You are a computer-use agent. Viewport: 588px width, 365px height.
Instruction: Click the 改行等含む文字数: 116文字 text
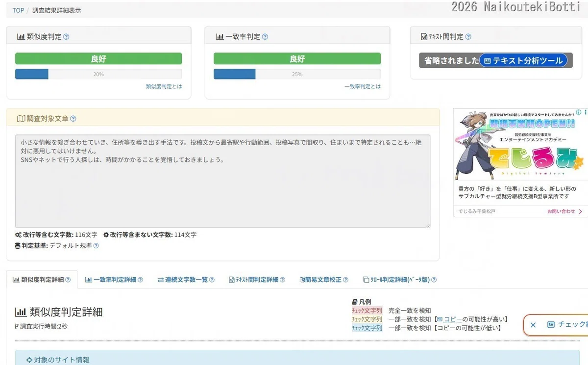click(56, 235)
